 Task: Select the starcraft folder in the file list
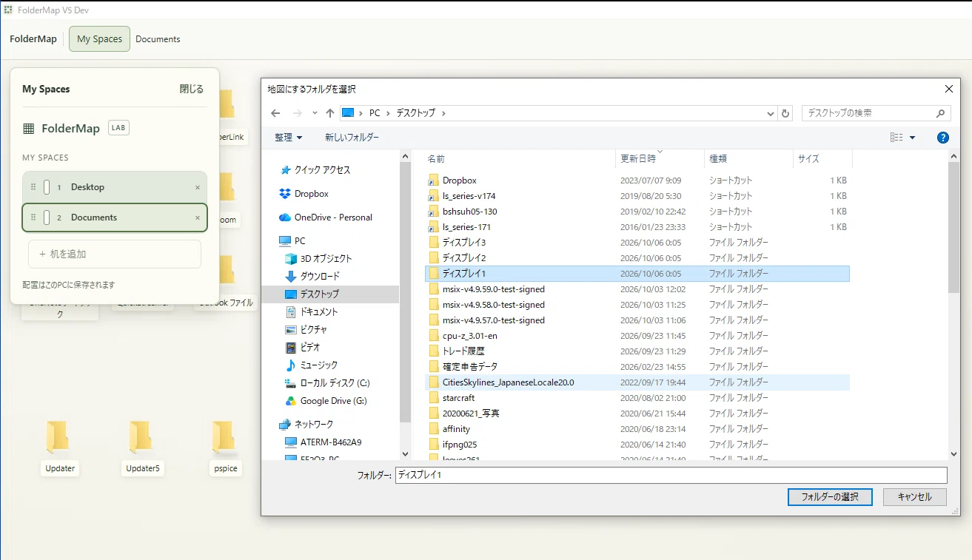tap(637, 398)
